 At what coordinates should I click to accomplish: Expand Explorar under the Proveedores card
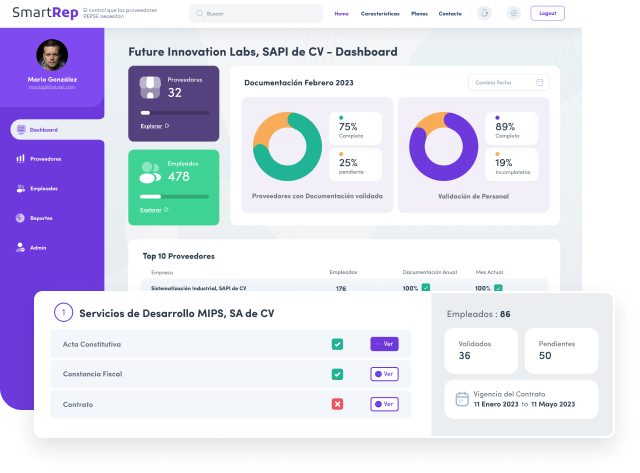click(x=153, y=126)
